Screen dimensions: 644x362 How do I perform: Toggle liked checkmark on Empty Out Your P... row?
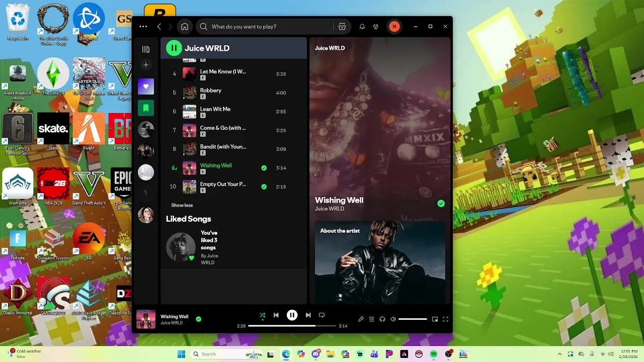264,187
